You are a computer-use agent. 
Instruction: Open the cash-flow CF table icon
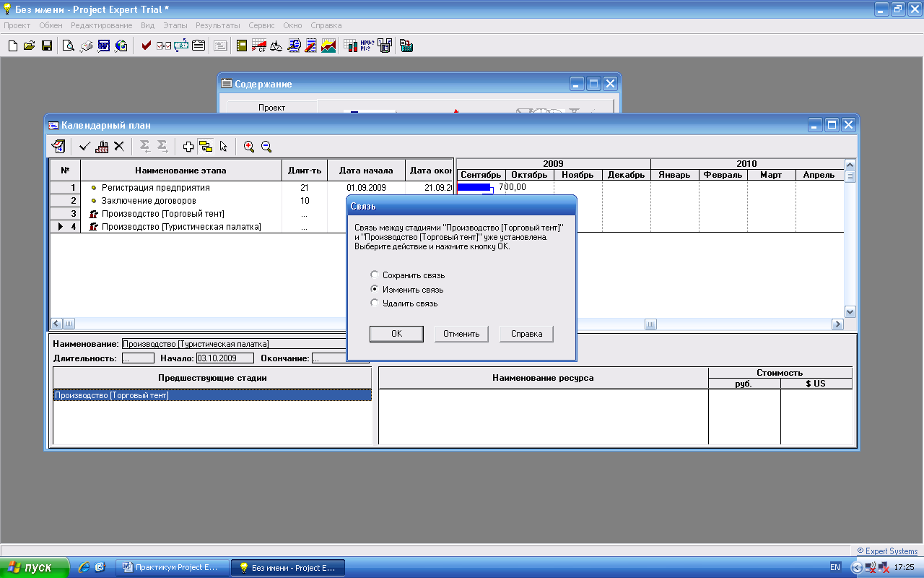pos(259,46)
